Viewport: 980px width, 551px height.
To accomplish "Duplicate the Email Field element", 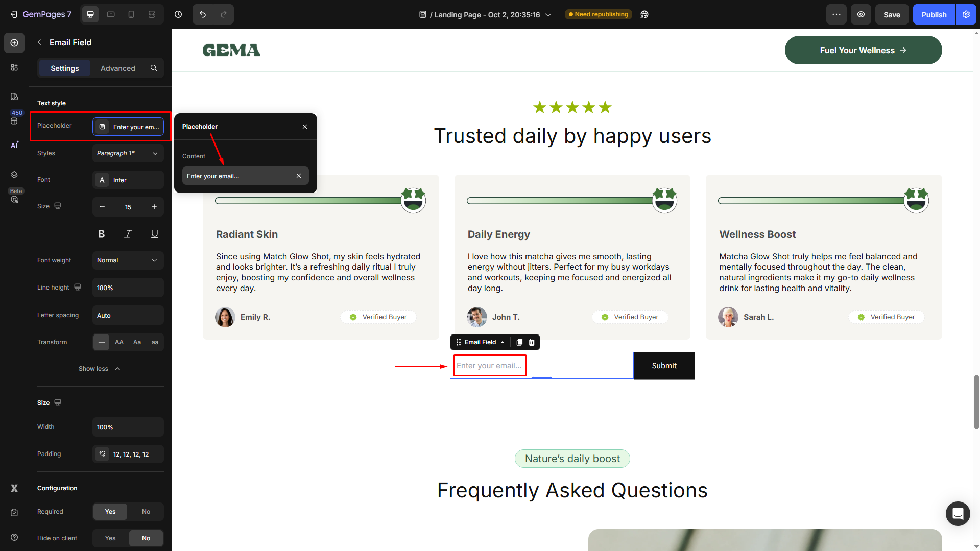I will tap(519, 342).
